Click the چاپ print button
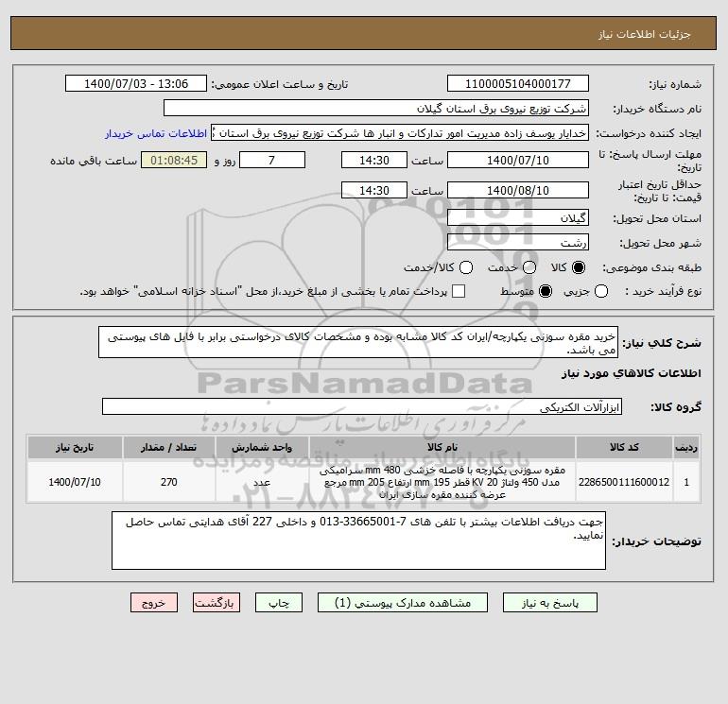Screen dimensions: 728x704 coord(279,602)
